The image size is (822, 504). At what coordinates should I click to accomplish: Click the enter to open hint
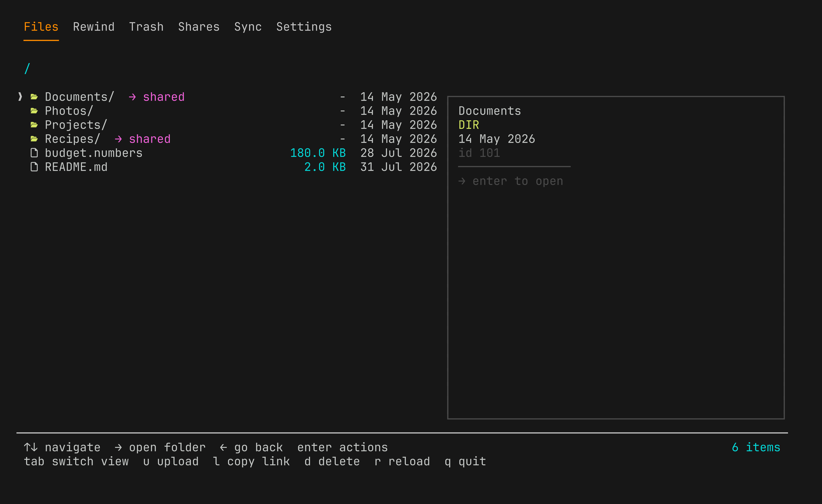click(518, 181)
